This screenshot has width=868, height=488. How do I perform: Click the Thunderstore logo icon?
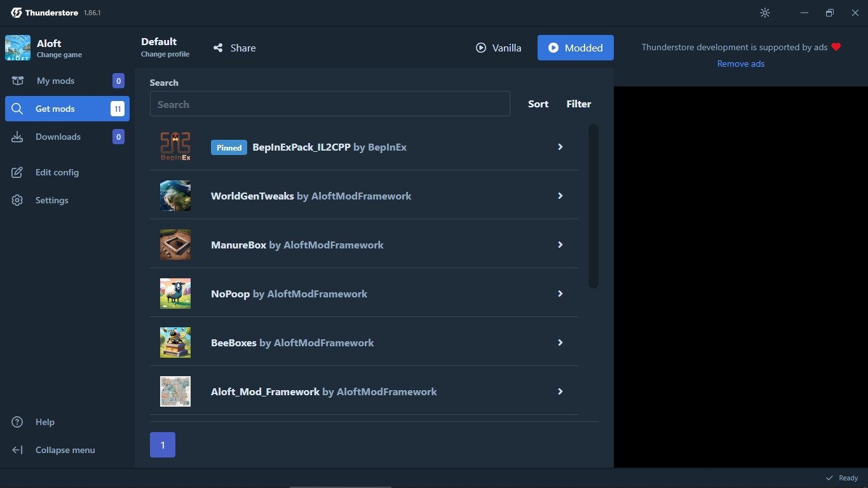click(17, 13)
